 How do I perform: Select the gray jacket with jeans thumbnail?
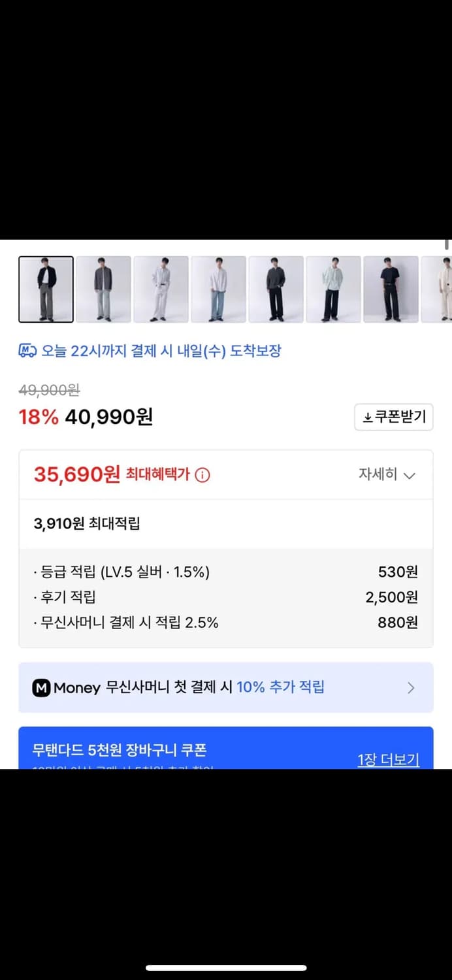click(x=103, y=289)
